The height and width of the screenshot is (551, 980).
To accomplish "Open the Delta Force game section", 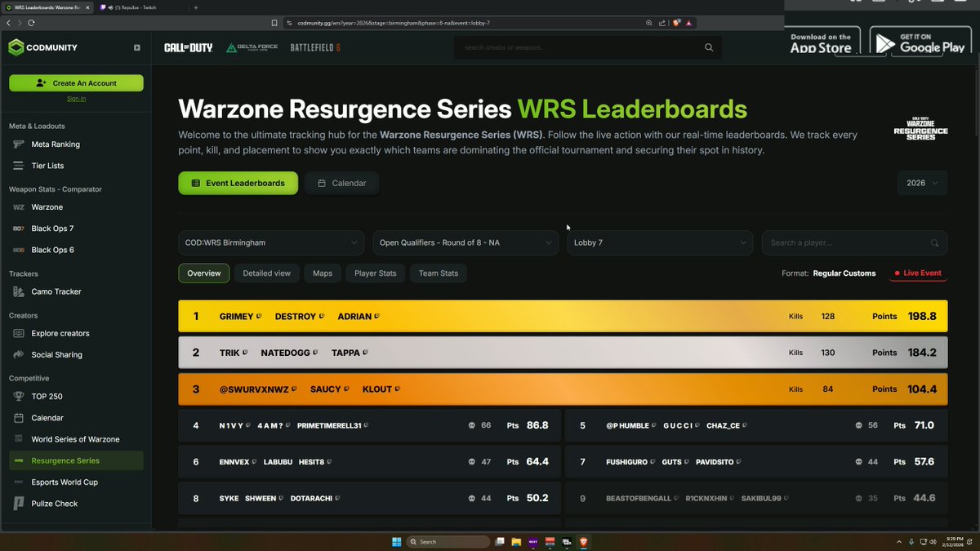I will pyautogui.click(x=252, y=47).
